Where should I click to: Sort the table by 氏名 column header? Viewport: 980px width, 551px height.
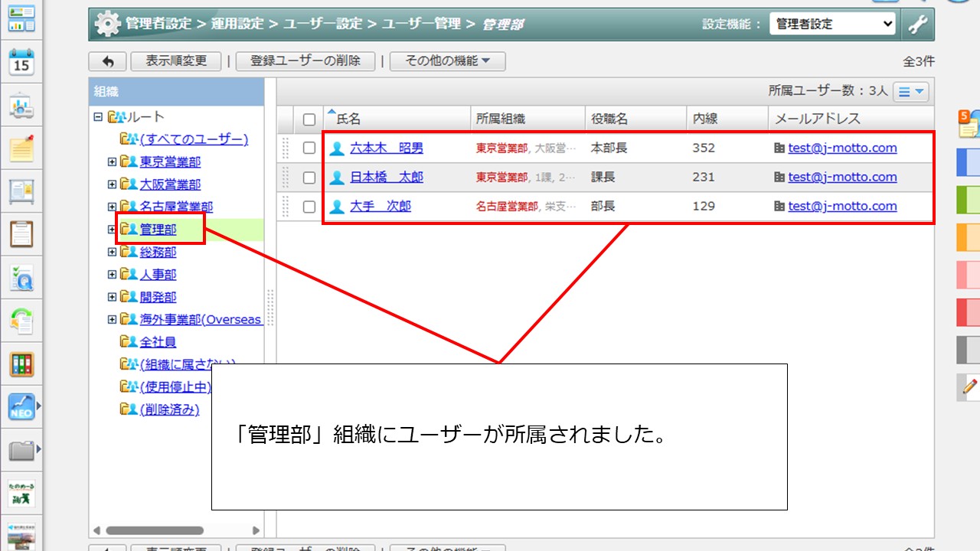(x=348, y=119)
